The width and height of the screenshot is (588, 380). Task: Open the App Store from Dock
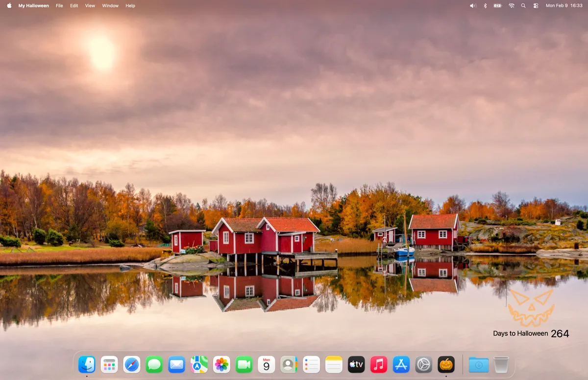tap(401, 364)
